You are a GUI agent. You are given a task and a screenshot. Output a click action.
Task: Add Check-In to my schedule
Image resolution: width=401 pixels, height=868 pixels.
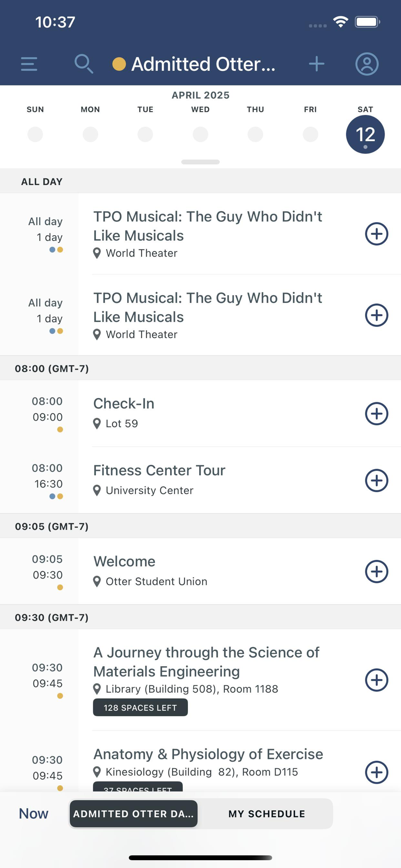click(376, 414)
